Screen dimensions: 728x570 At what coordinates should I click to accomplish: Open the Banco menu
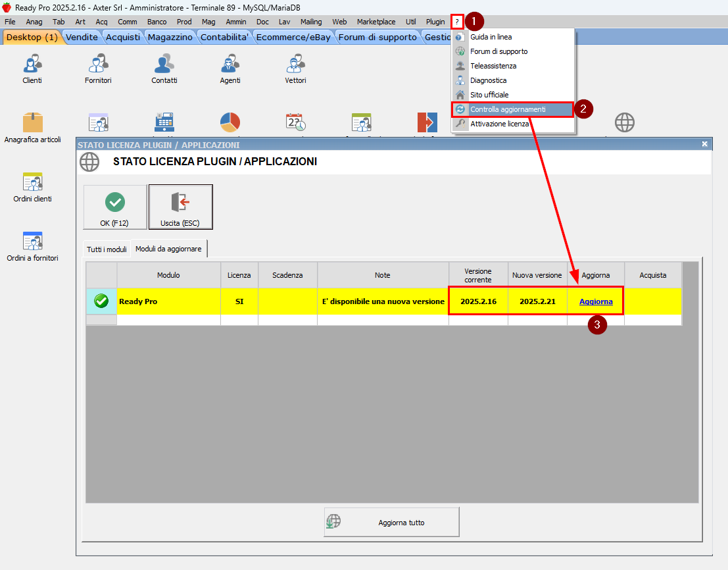pyautogui.click(x=157, y=22)
